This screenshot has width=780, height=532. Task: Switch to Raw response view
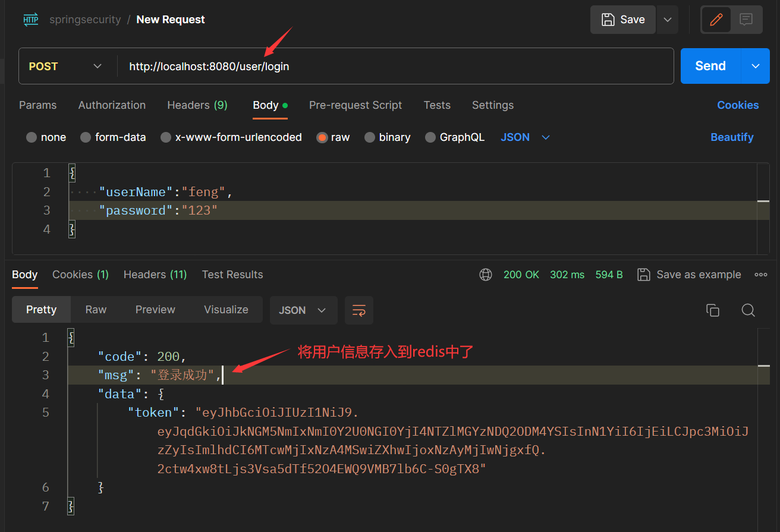pos(96,310)
